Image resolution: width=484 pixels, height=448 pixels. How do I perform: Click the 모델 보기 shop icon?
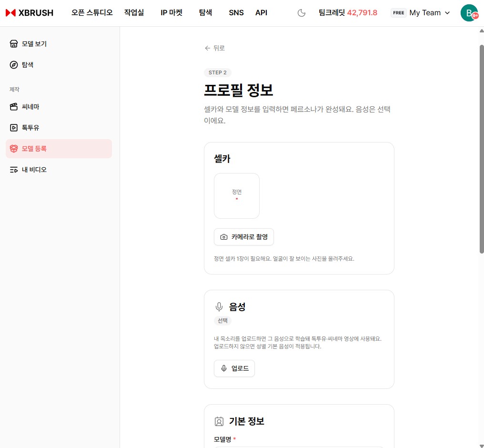14,44
